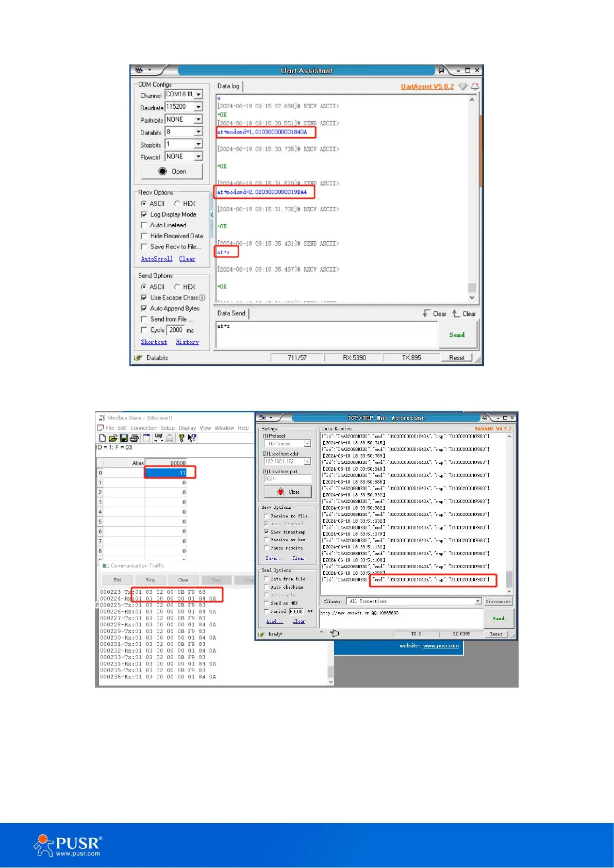614x868 pixels.
Task: Open Paritybits NONE dropdown
Action: [198, 119]
